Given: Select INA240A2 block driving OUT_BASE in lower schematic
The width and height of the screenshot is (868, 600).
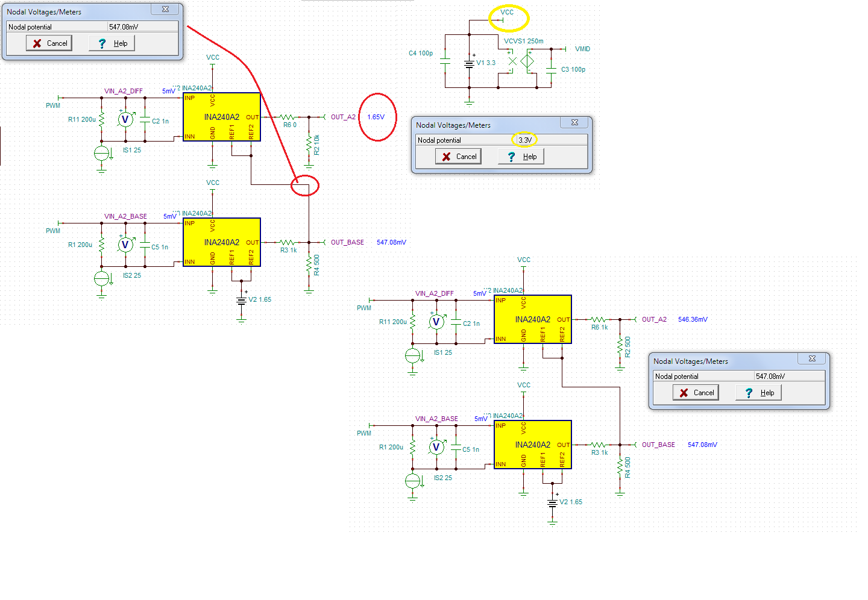Looking at the screenshot, I should [x=533, y=445].
